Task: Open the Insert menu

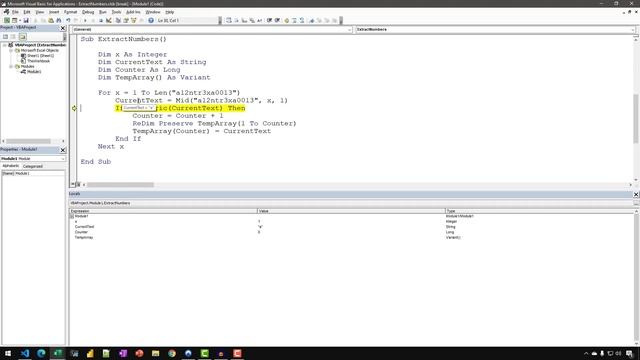Action: tap(54, 12)
